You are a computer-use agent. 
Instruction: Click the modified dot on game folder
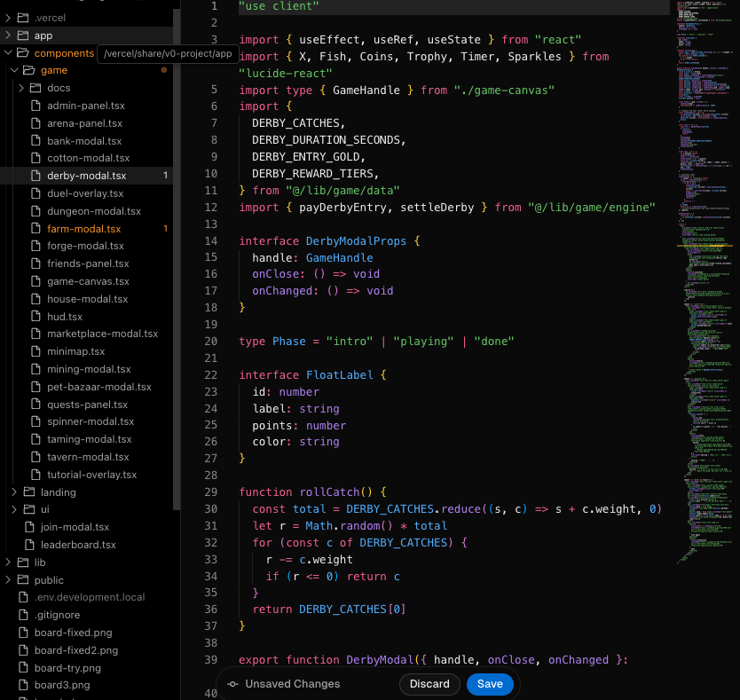point(164,70)
